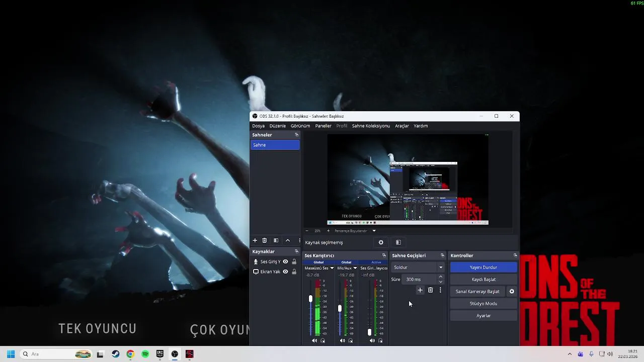644x362 pixels.
Task: Open the Dosya menu
Action: coord(259,126)
